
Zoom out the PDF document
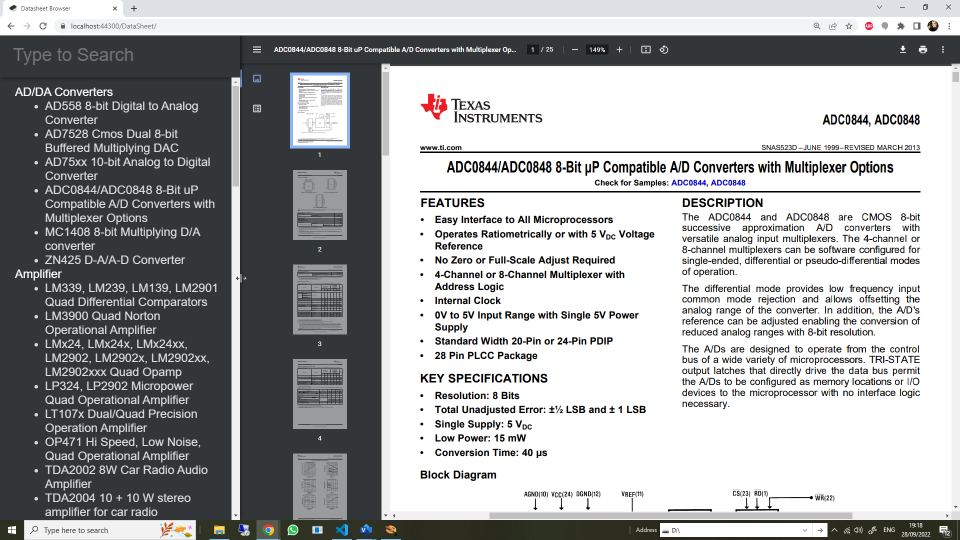[575, 50]
